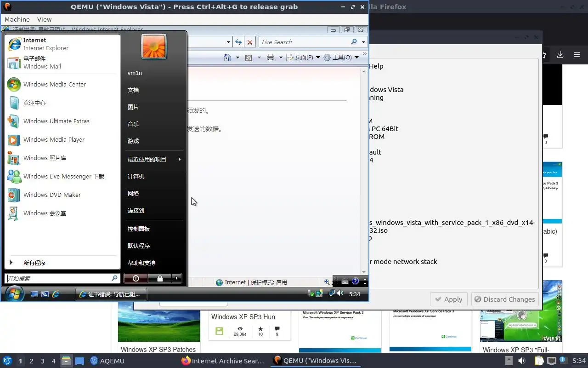Start Windows Media Player

tap(62, 139)
